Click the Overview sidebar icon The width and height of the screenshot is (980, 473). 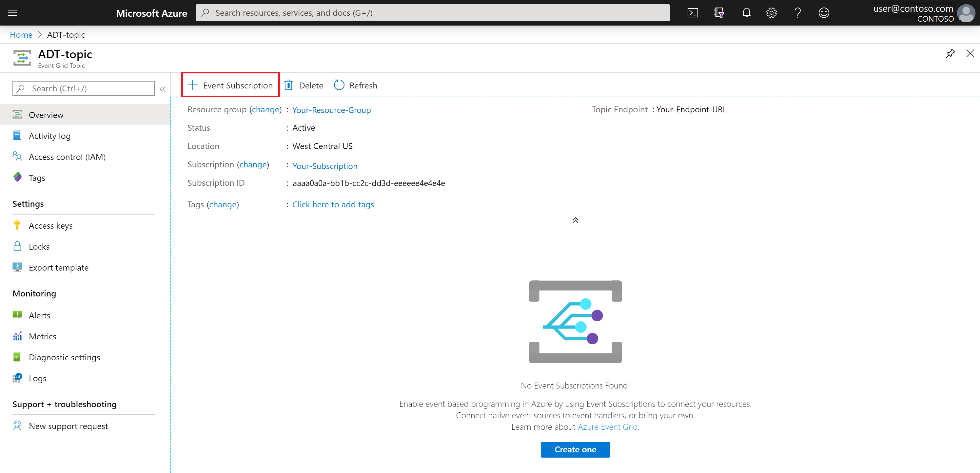point(17,114)
